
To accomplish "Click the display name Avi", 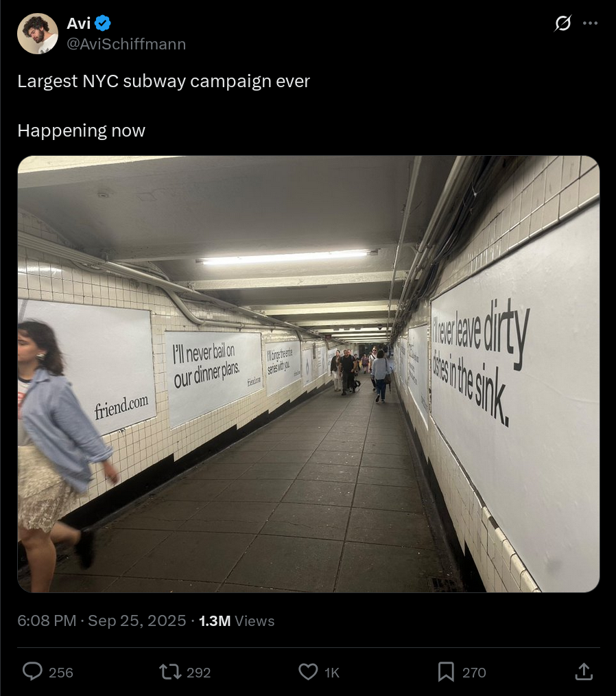I will pyautogui.click(x=78, y=23).
